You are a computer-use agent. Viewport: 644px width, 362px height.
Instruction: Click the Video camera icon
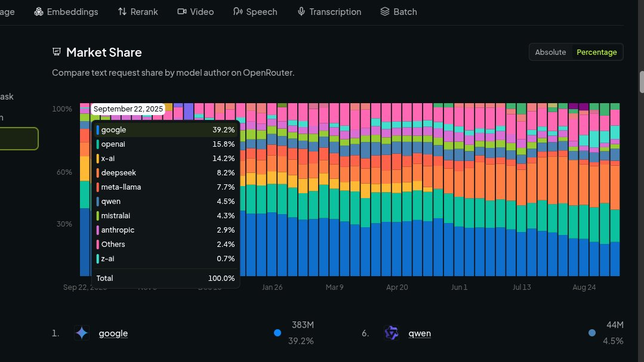(x=182, y=11)
